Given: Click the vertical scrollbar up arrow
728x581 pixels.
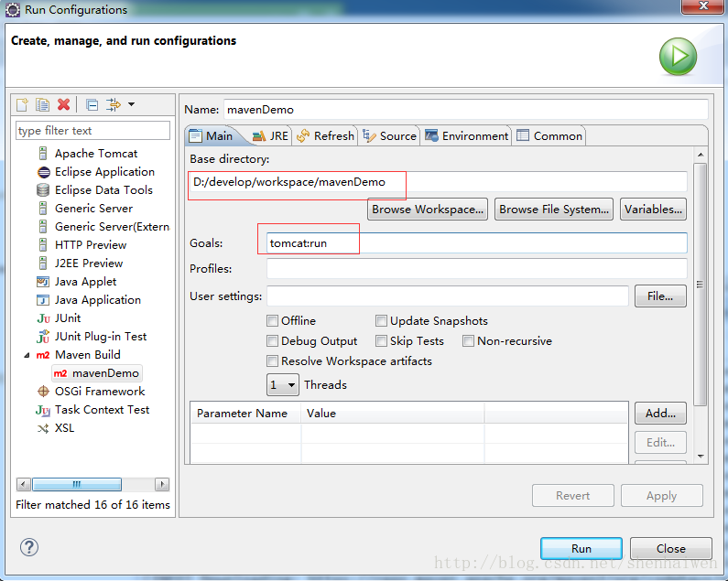Looking at the screenshot, I should [701, 155].
